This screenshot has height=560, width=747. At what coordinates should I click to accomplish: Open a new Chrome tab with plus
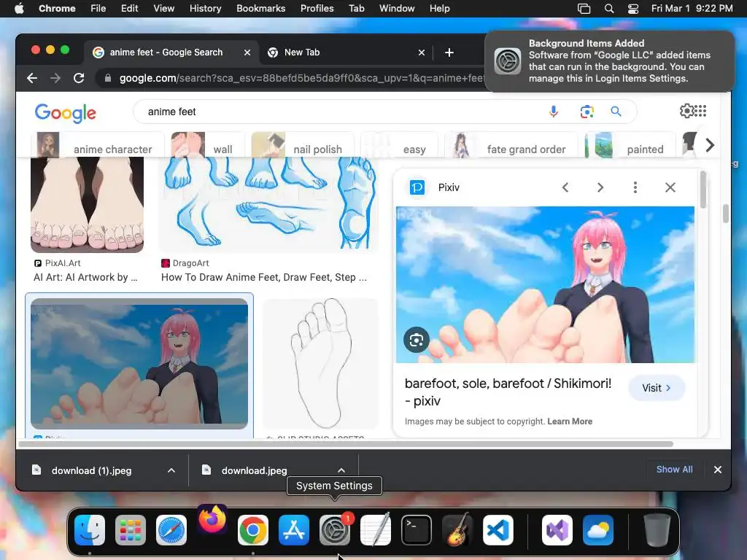click(x=449, y=52)
